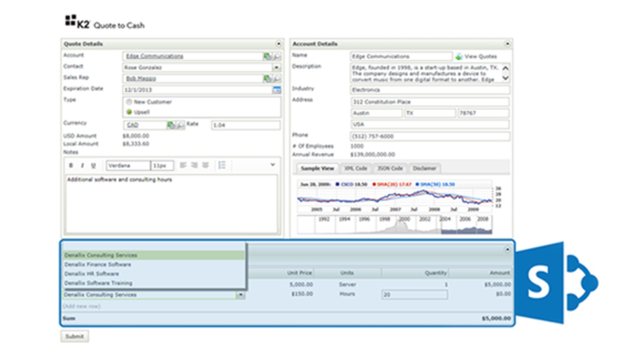Click the K2 logo
Image resolution: width=644 pixels, height=362 pixels.
[77, 22]
